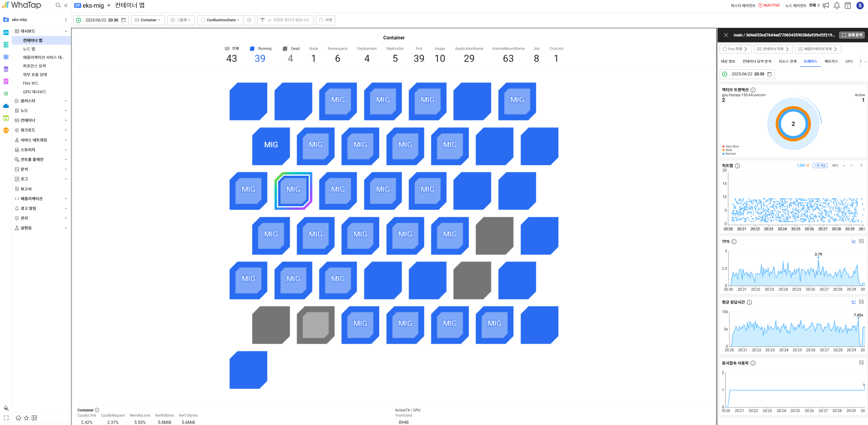
Task: Expand the 서비스 네트워킹 menu section
Action: (41, 140)
